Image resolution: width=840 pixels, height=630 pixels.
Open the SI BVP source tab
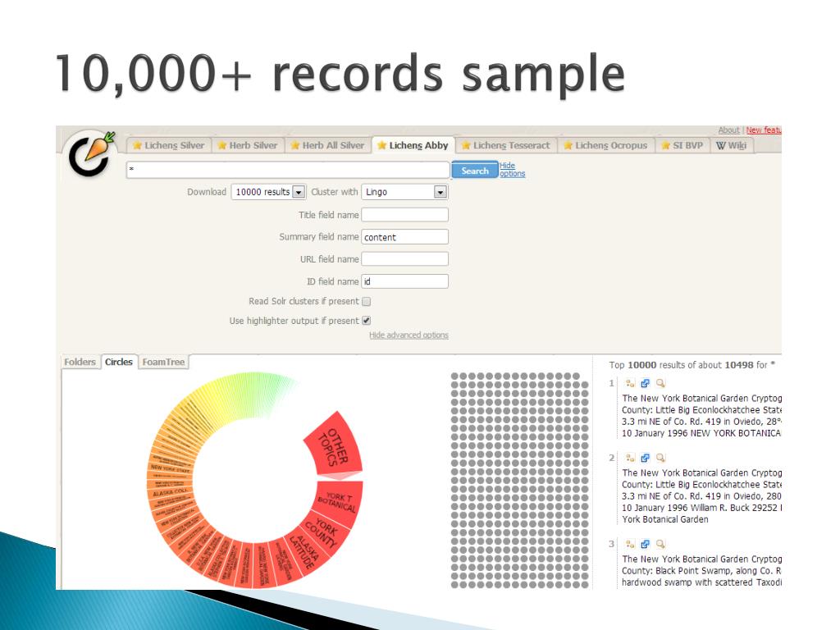[x=682, y=145]
